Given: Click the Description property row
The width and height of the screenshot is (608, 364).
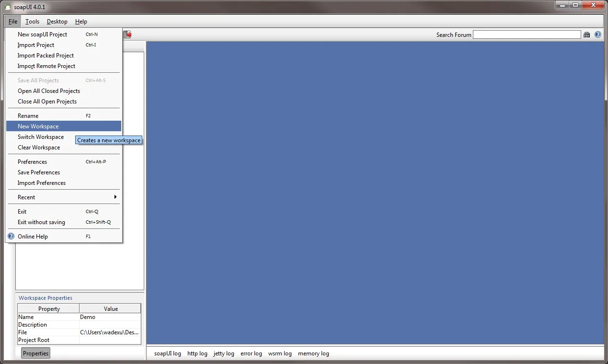Looking at the screenshot, I should coord(79,325).
